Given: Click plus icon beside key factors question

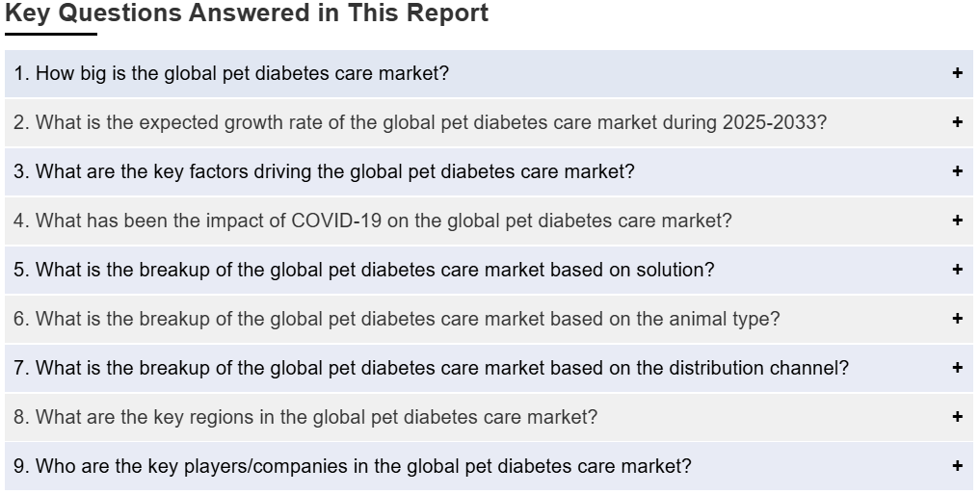Looking at the screenshot, I should [957, 171].
